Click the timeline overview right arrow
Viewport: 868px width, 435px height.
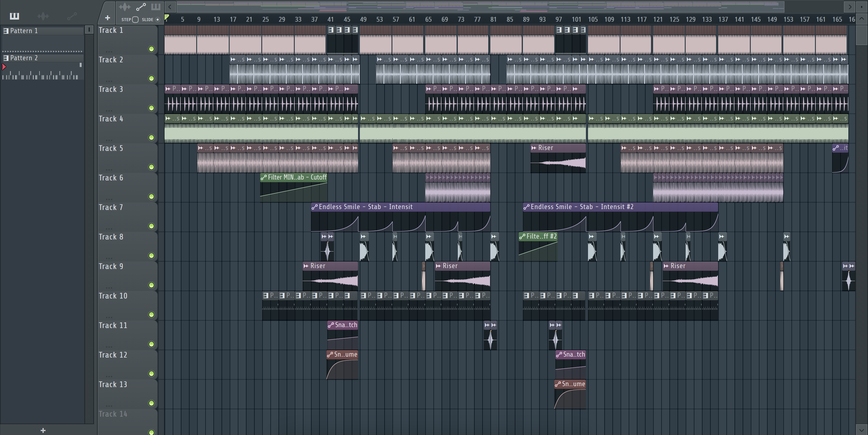click(850, 6)
